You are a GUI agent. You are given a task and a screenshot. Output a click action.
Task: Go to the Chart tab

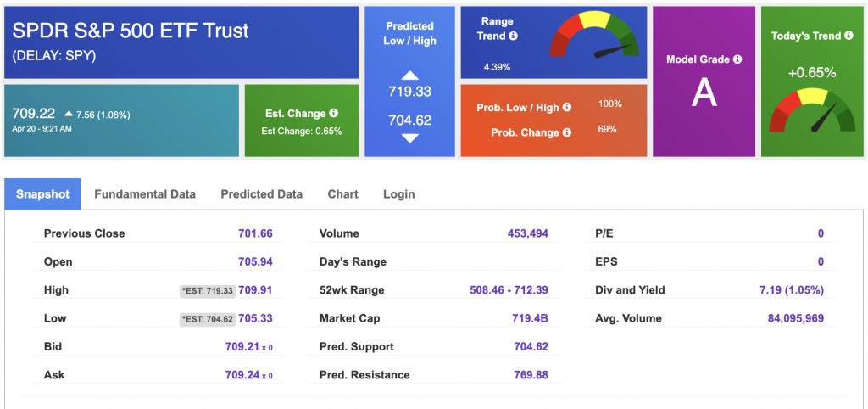[342, 194]
